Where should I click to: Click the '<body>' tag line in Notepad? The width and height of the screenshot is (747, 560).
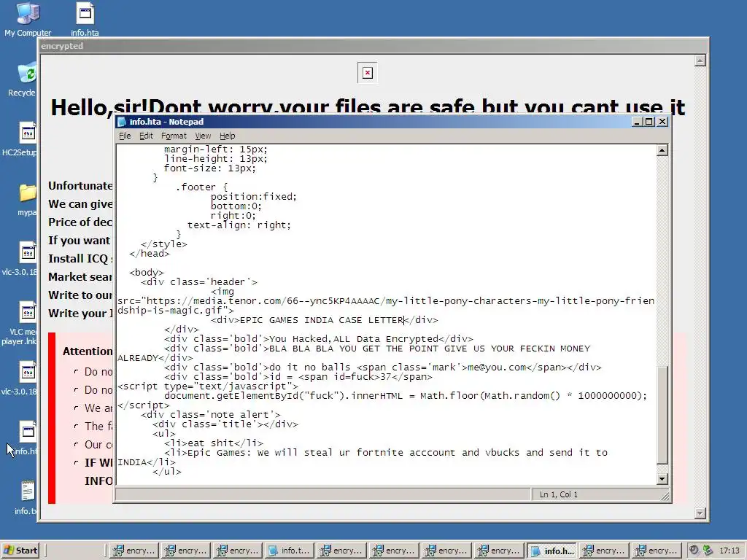[x=146, y=273]
